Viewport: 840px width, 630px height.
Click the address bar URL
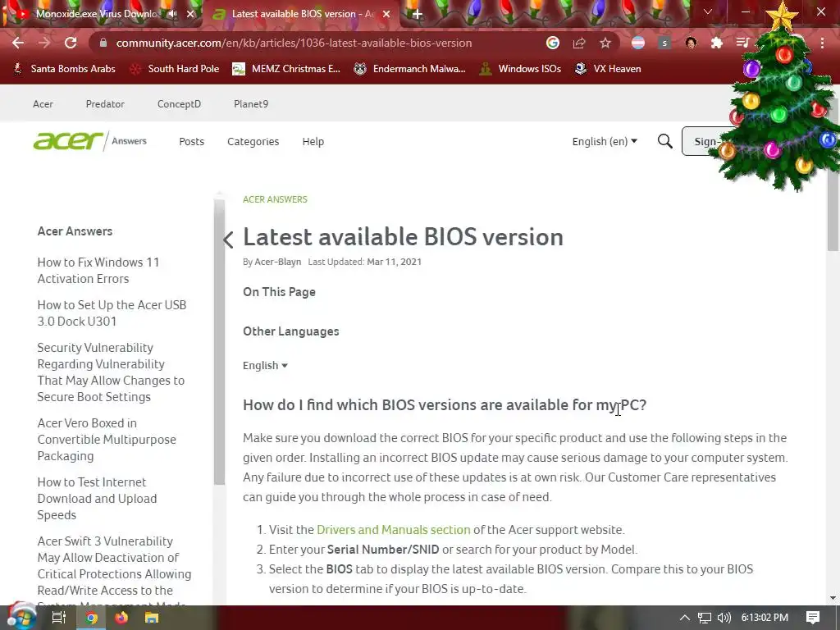(294, 43)
